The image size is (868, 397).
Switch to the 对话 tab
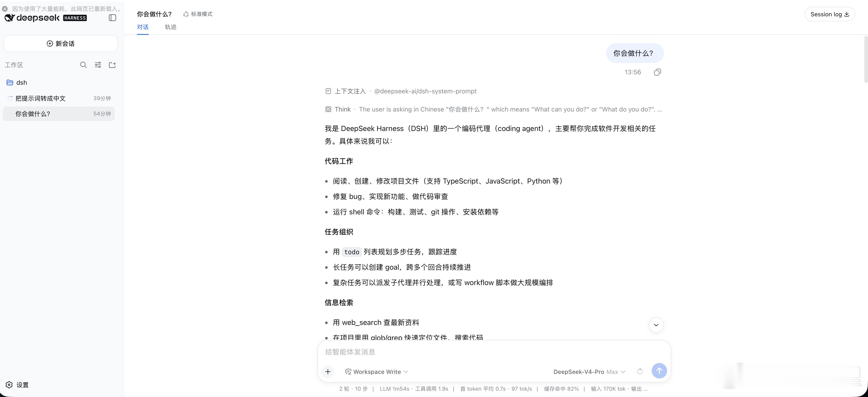143,27
